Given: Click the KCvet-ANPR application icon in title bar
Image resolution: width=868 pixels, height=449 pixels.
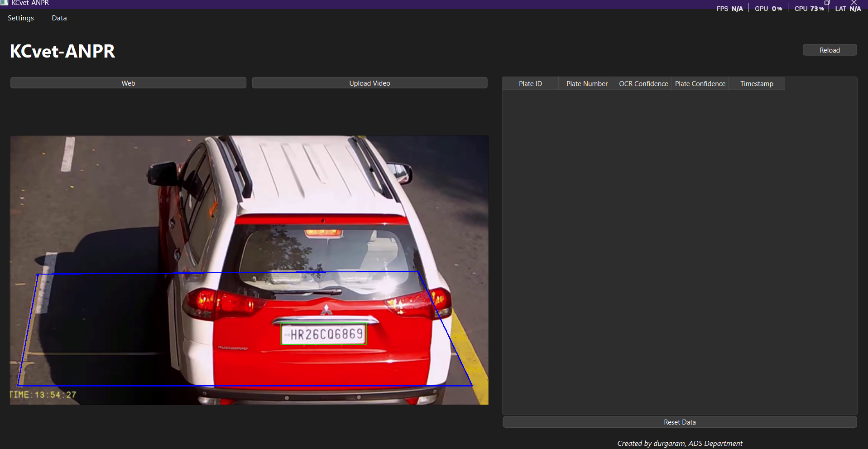Looking at the screenshot, I should 5,2.
